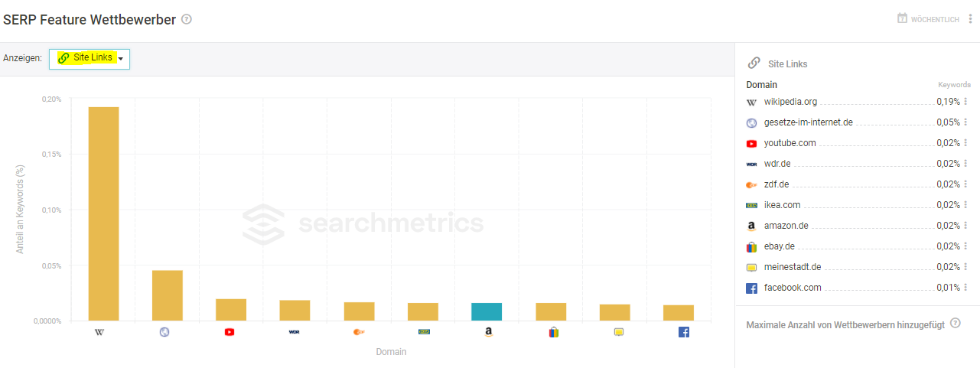Click the teal Amazon bar in chart
The height and width of the screenshot is (368, 980).
487,311
